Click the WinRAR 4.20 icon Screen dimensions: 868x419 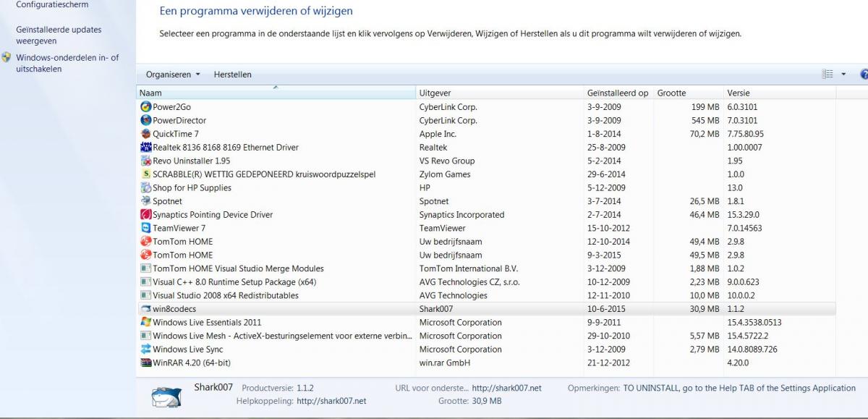coord(146,363)
